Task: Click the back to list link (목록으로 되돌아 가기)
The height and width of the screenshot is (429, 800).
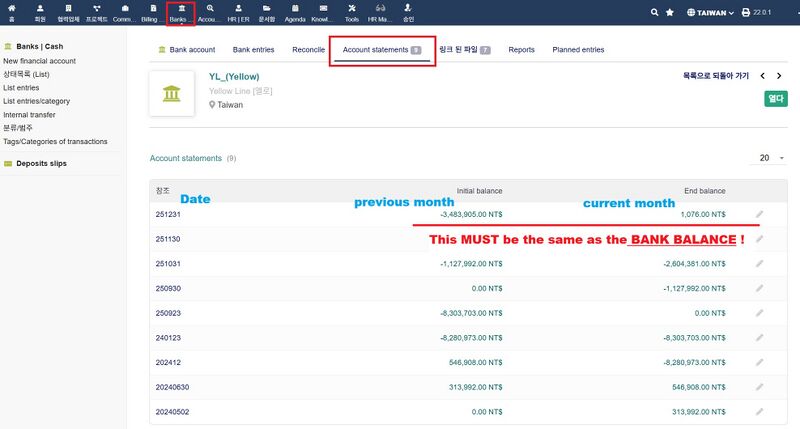Action: pyautogui.click(x=716, y=76)
